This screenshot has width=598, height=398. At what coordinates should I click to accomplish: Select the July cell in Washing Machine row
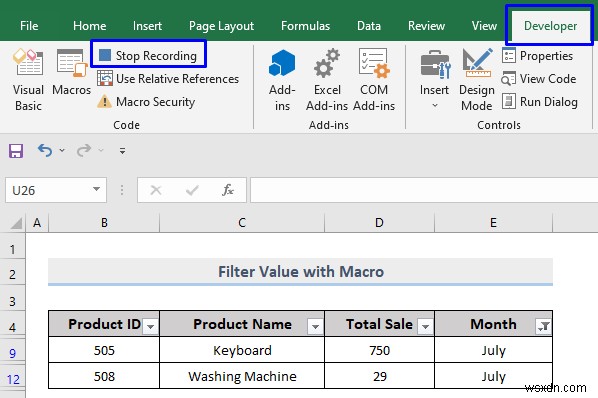(494, 376)
